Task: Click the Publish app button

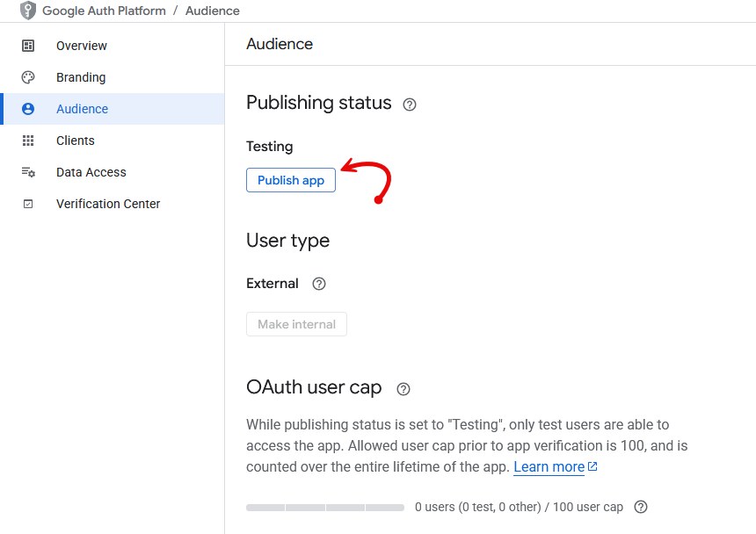Action: coord(291,180)
